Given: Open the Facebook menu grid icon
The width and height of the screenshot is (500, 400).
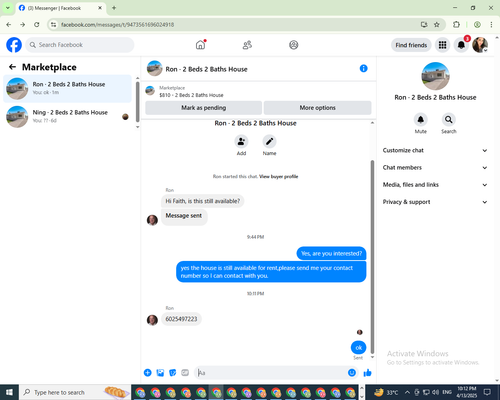Looking at the screenshot, I should coord(442,45).
